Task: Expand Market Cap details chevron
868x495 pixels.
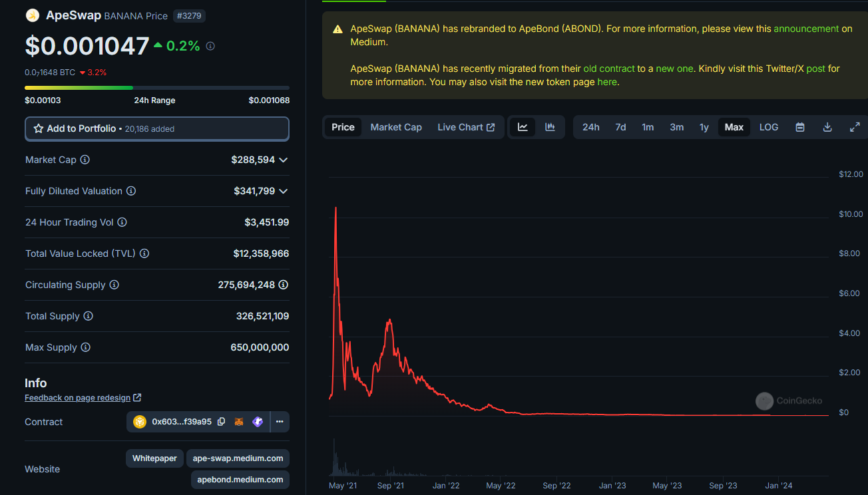Action: coord(284,160)
